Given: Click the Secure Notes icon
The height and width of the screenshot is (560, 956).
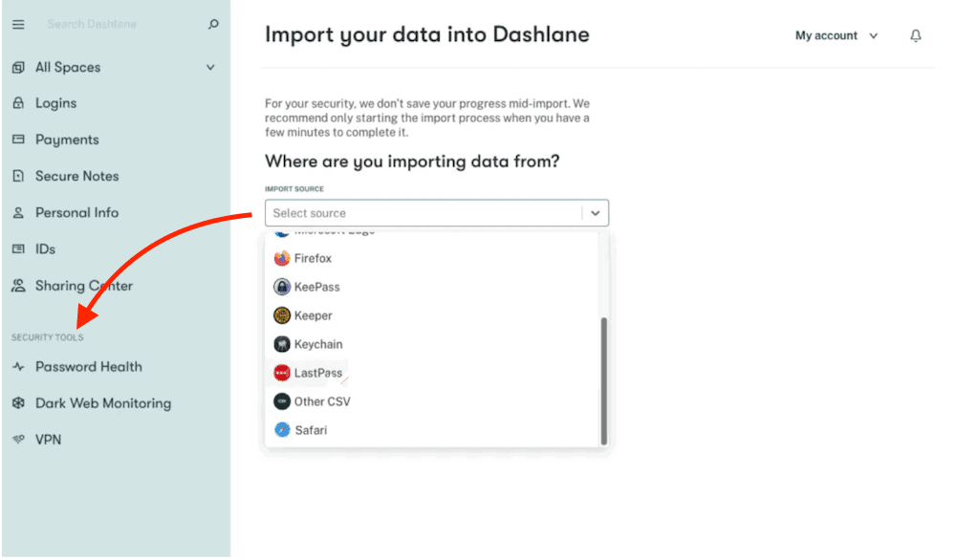Looking at the screenshot, I should pos(19,176).
